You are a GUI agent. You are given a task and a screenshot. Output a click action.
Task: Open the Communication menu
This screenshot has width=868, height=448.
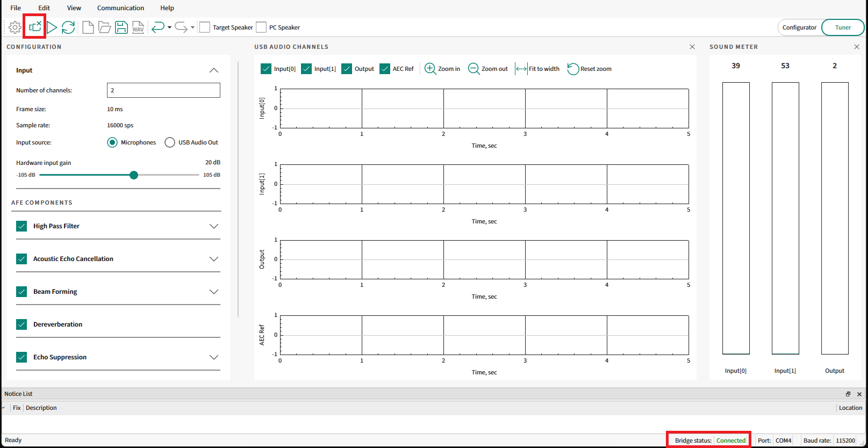tap(120, 8)
